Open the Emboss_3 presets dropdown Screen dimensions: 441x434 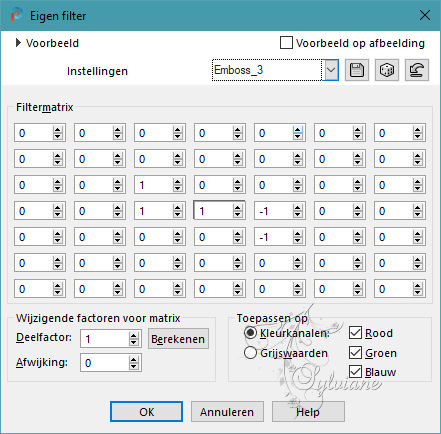point(331,70)
